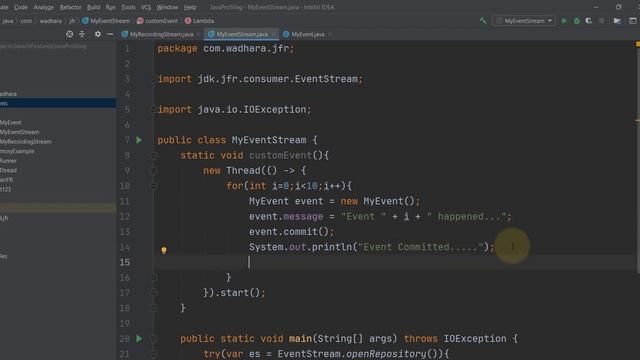Click the fold end marker on line 17
The image size is (640, 360).
coord(153,293)
